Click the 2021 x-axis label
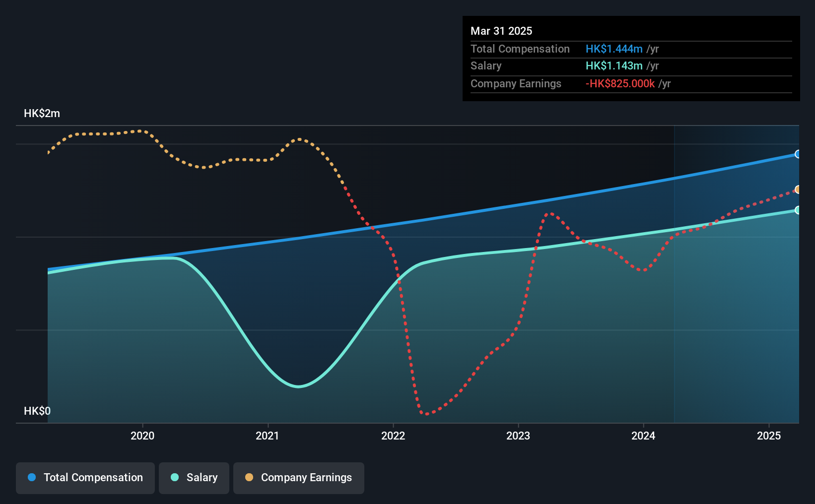Viewport: 815px width, 504px height. (x=268, y=436)
